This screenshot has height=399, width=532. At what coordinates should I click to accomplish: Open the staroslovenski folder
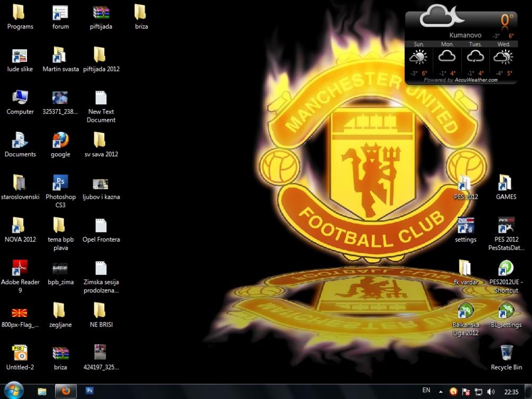(20, 183)
